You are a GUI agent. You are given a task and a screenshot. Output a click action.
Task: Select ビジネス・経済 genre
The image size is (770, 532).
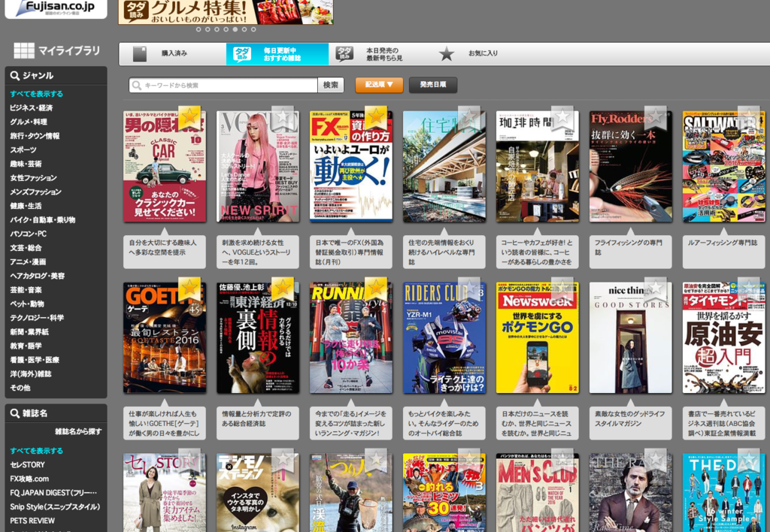(32, 108)
